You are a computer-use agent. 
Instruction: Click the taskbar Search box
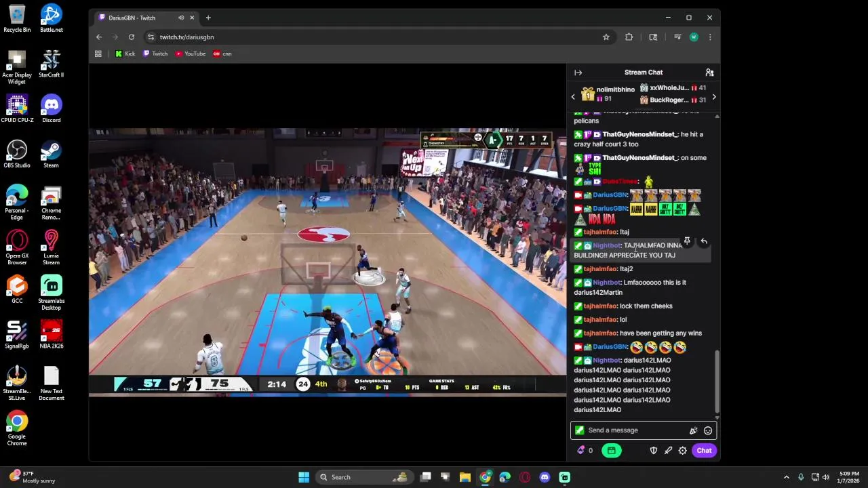(x=365, y=477)
